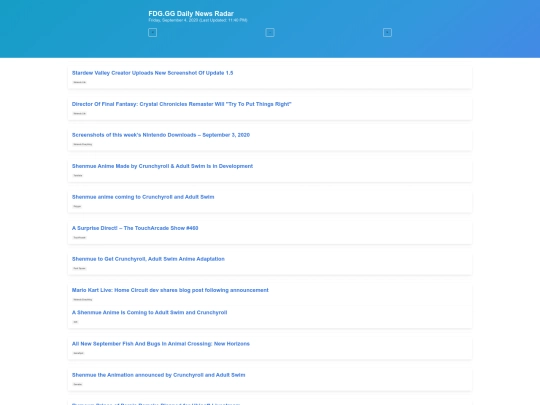Click source tag under 'Shenmue anime coming to Crunchyroll'
This screenshot has width=540, height=405.
pos(77,206)
